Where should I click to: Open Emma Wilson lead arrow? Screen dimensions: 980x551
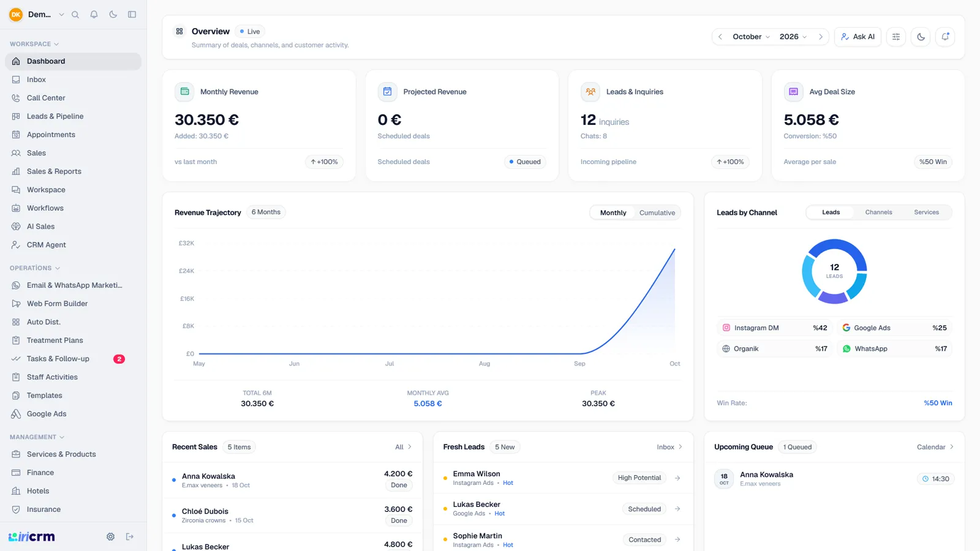click(x=677, y=478)
